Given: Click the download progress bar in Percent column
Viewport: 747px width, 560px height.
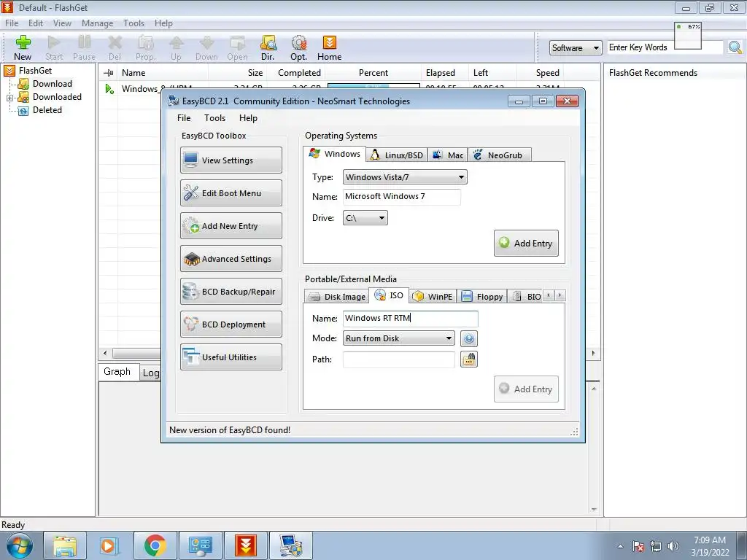Looking at the screenshot, I should coord(373,86).
